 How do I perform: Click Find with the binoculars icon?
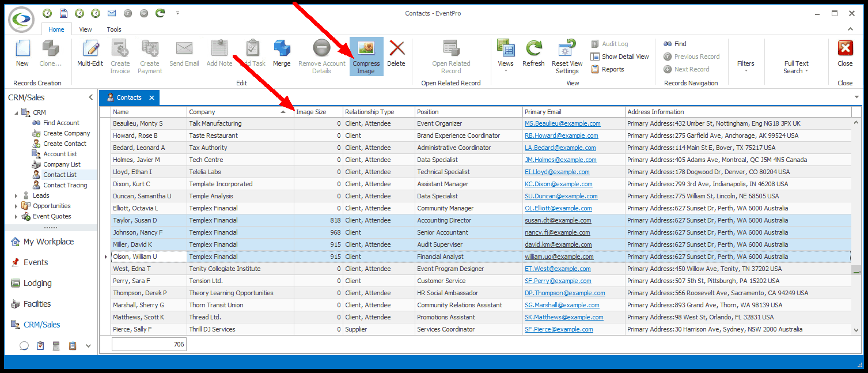675,44
